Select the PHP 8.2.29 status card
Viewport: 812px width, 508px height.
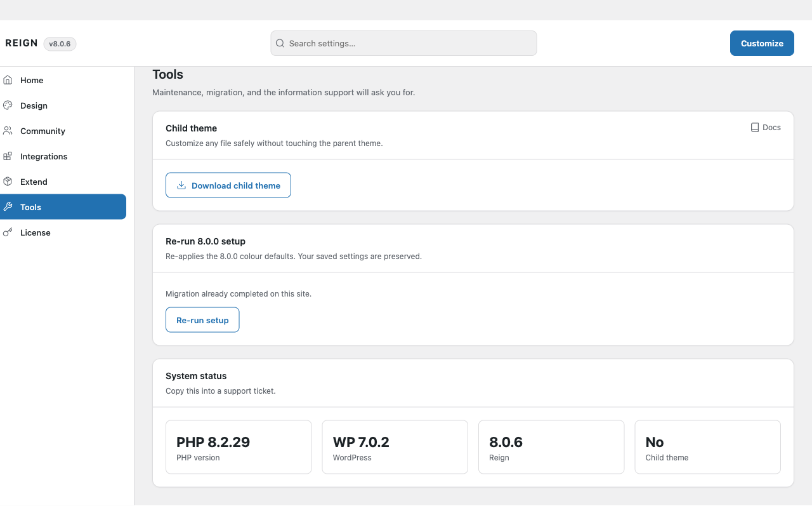(239, 447)
